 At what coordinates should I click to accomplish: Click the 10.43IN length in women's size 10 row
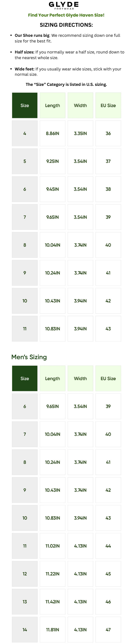52,301
